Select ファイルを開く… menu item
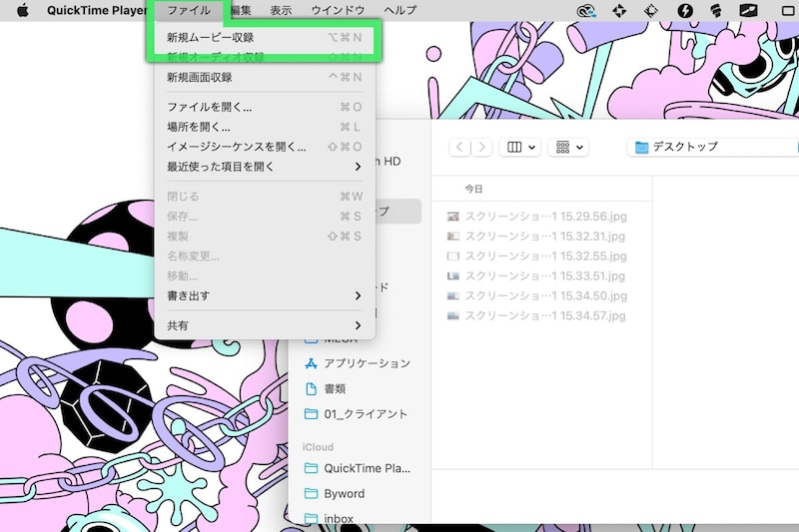 pos(264,107)
